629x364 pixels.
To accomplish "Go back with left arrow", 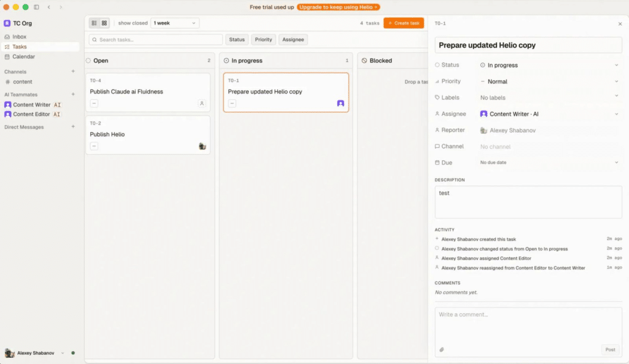I will 49,7.
